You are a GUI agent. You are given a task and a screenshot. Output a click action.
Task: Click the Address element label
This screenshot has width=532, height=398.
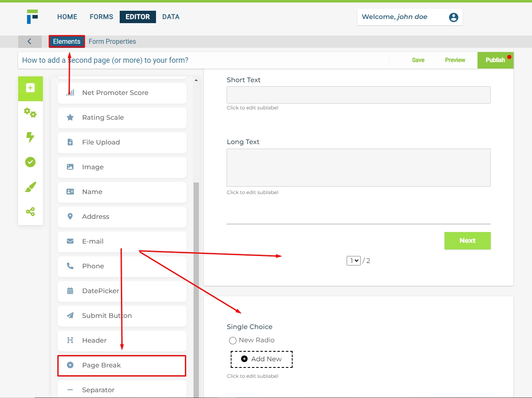pyautogui.click(x=96, y=217)
